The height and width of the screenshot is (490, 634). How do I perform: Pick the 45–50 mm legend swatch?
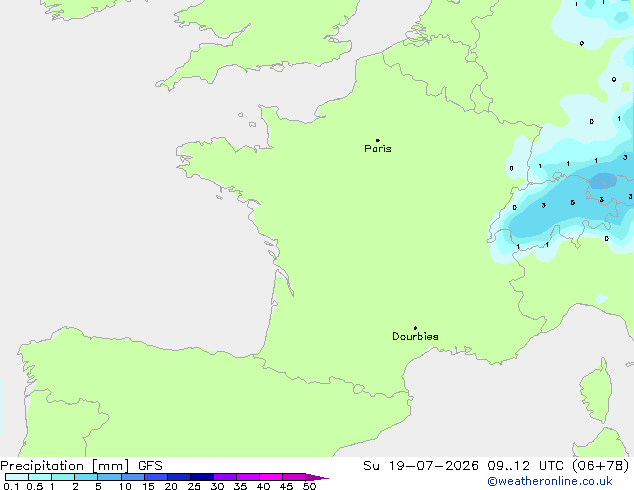tap(294, 477)
